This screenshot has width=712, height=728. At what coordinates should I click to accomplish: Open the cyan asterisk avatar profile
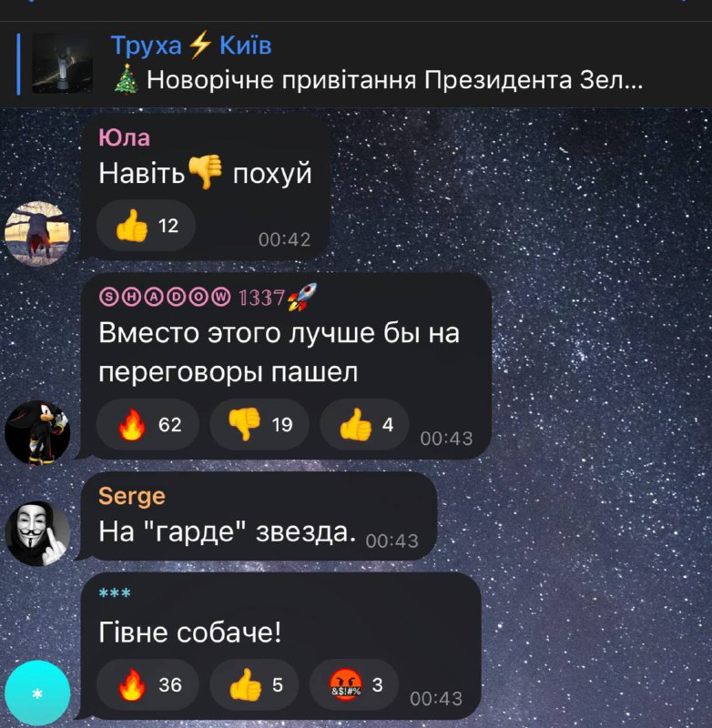pyautogui.click(x=37, y=693)
